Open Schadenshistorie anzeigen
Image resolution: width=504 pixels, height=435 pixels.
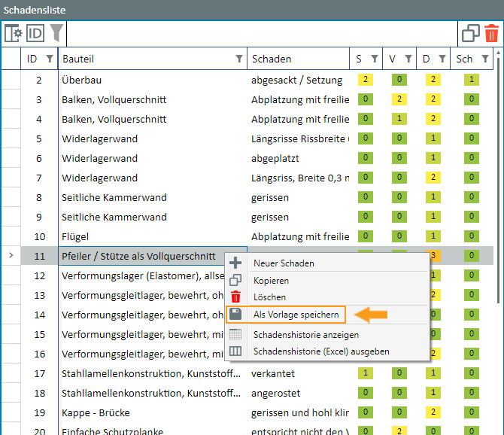click(x=305, y=334)
